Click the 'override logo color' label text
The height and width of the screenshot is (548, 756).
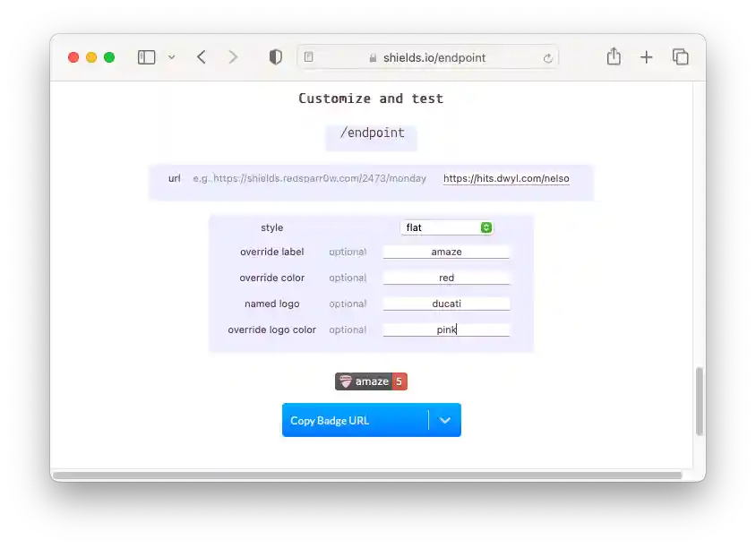[x=272, y=330]
